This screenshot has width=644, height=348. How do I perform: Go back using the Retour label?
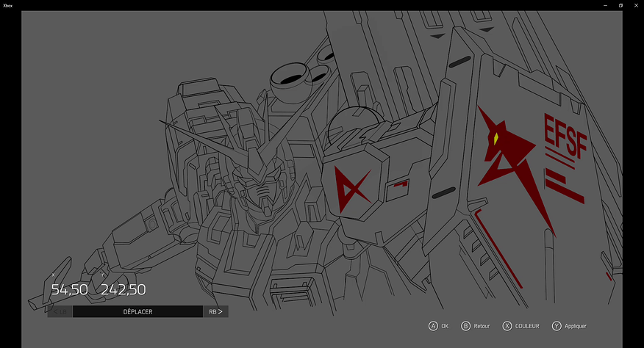[482, 326]
